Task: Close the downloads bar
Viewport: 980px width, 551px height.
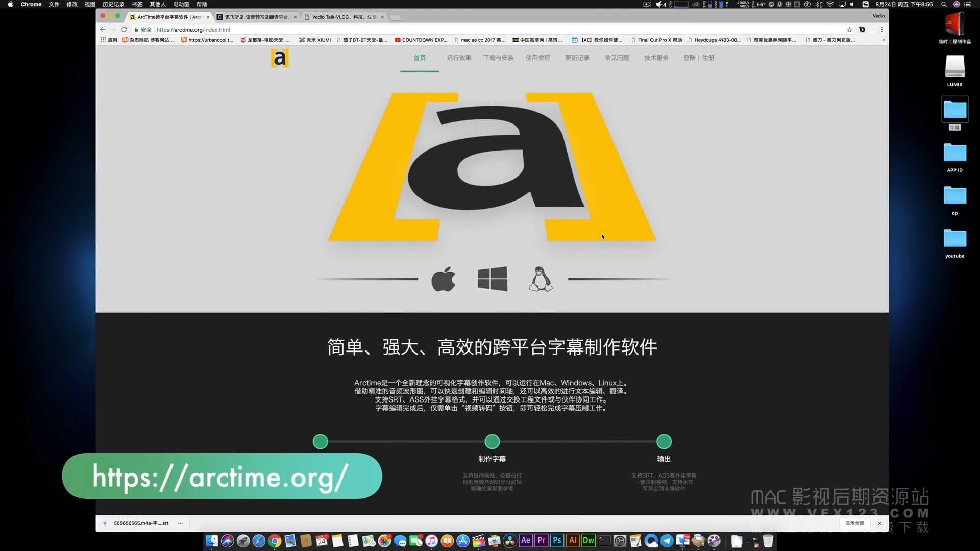Action: [x=879, y=523]
